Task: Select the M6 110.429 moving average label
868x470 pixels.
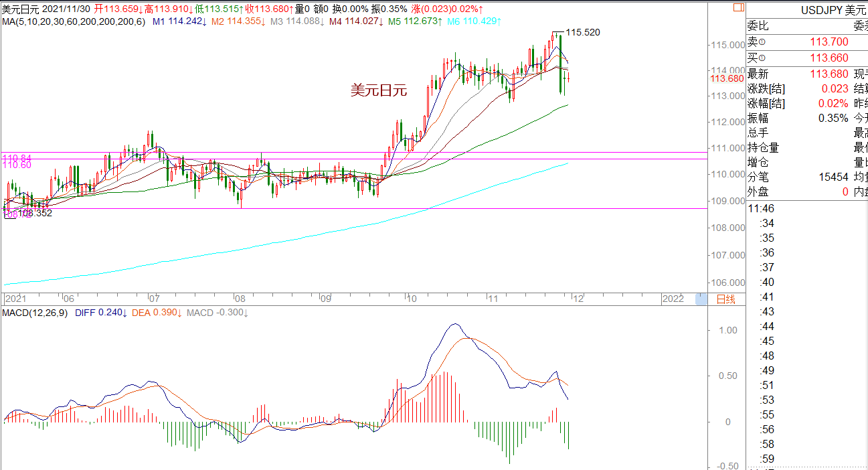Action: [473, 21]
